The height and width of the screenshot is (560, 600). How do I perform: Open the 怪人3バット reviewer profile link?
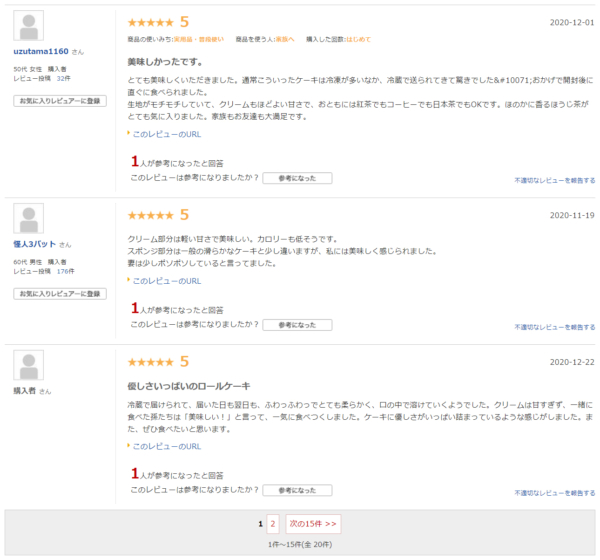point(35,244)
